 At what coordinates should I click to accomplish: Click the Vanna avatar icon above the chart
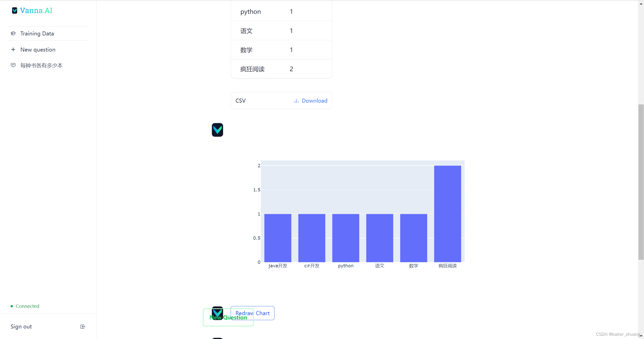(x=217, y=130)
